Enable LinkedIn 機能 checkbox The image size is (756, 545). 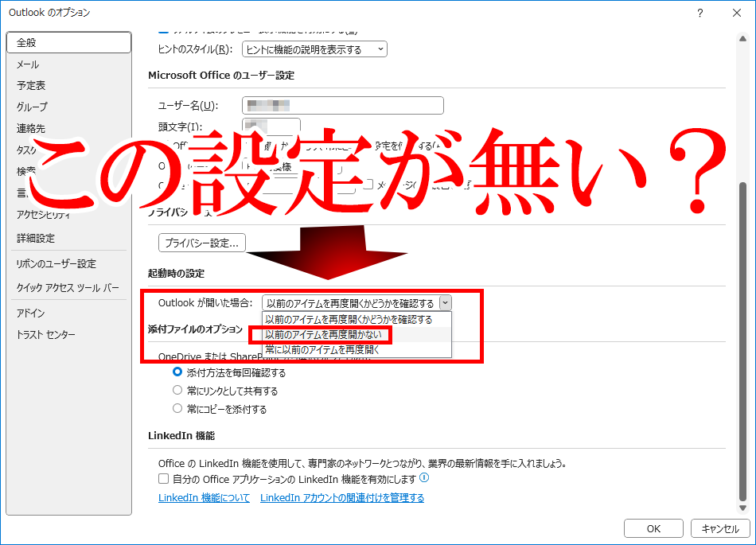pyautogui.click(x=163, y=479)
